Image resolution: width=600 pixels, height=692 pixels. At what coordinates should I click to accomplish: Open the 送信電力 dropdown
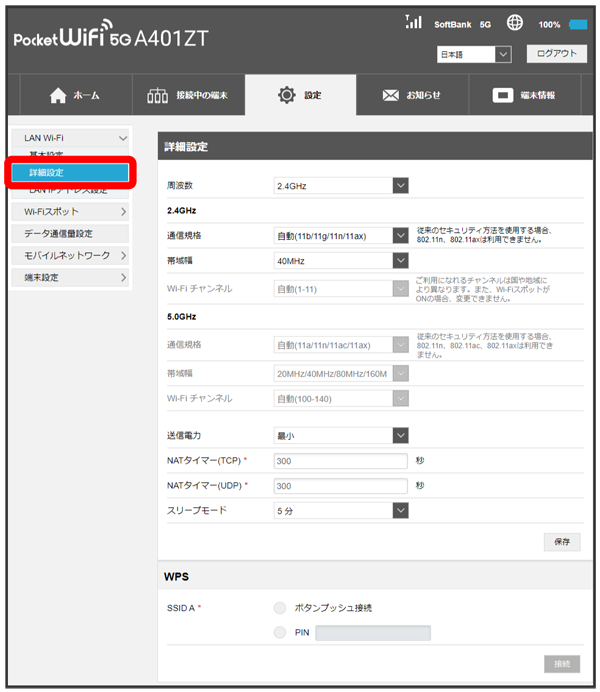tap(341, 435)
